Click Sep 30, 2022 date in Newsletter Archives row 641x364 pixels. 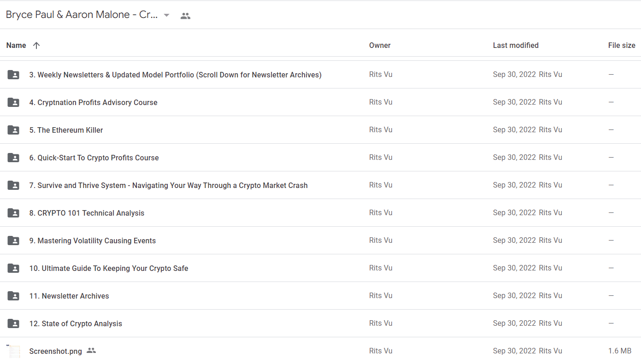(x=514, y=295)
